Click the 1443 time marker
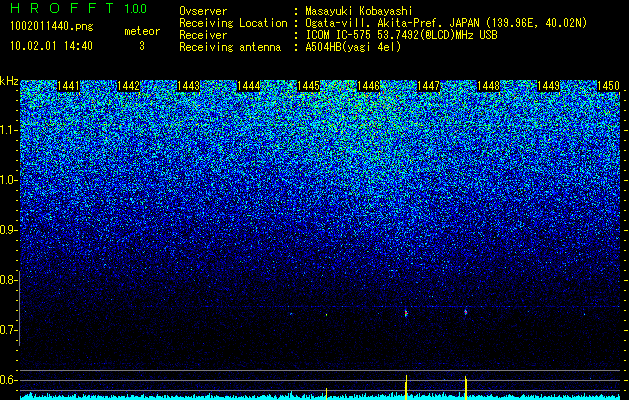This screenshot has width=629, height=400. 189,86
